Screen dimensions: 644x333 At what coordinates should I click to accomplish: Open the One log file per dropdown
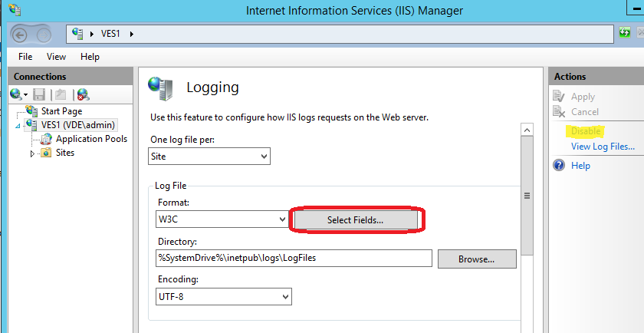pos(209,157)
